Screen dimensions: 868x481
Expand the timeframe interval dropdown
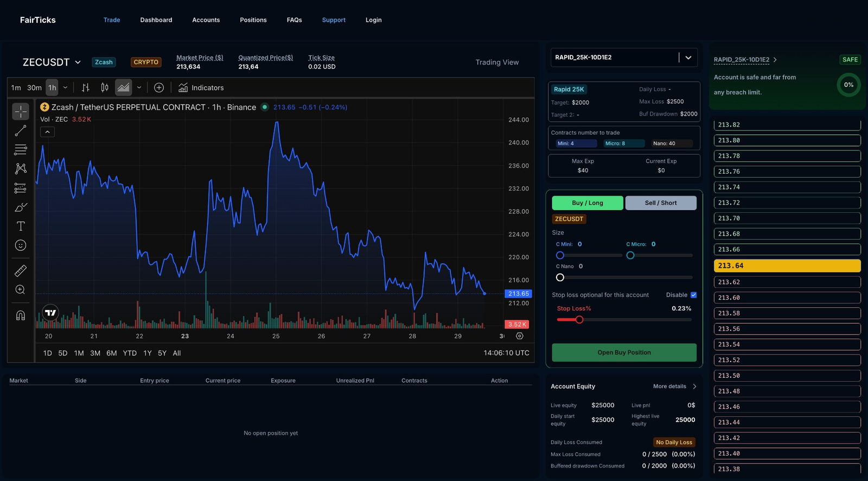(x=66, y=87)
